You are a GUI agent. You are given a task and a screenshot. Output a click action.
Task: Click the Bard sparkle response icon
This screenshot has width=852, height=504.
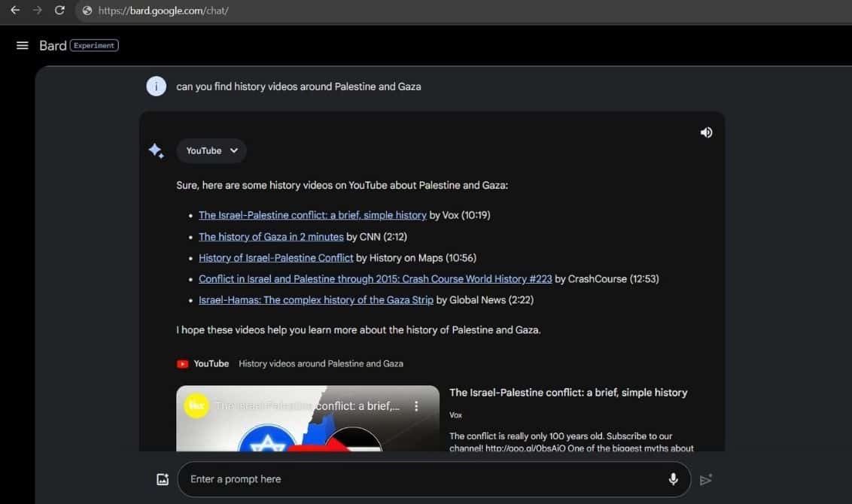(x=156, y=150)
